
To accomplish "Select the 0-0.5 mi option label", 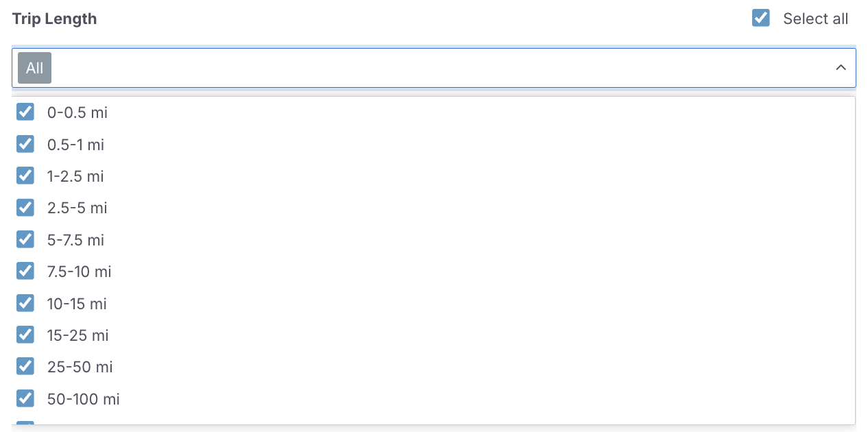I will click(77, 112).
